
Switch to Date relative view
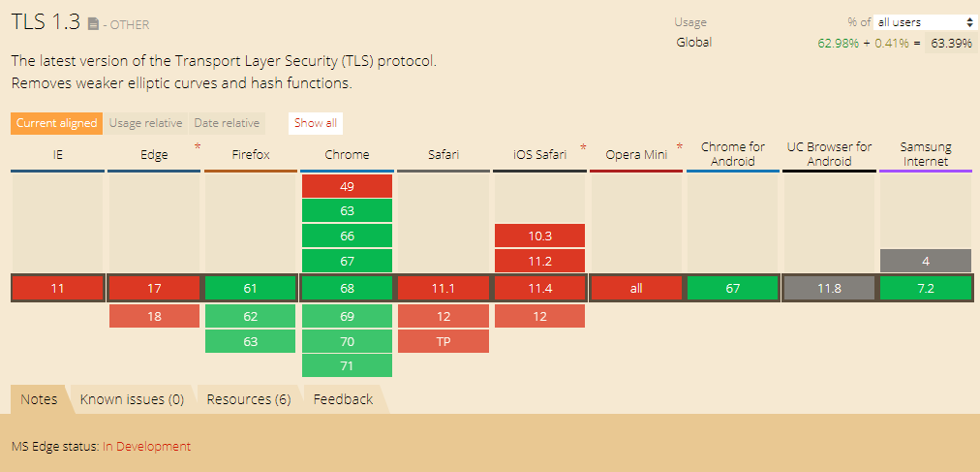point(227,123)
